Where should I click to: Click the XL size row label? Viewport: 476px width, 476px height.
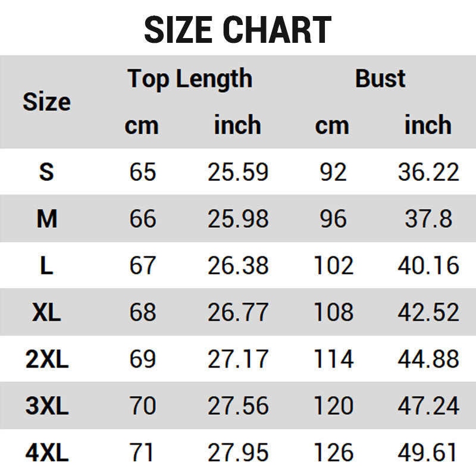(46, 312)
